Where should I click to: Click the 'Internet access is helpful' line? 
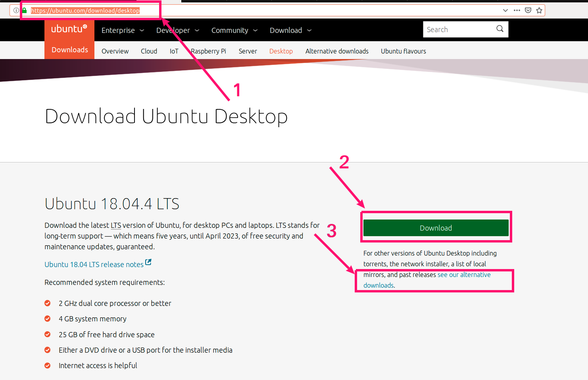pos(98,366)
